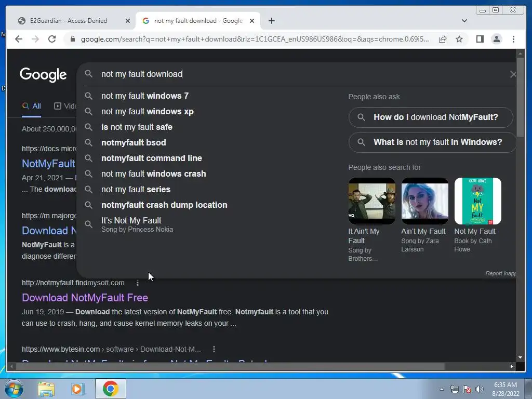
Task: Select the not my fault download Google tab
Action: tap(198, 21)
